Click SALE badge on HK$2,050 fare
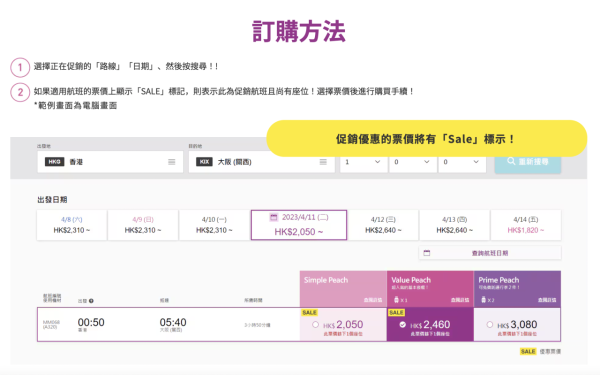Viewport: 600px width, 375px height. coord(309,313)
